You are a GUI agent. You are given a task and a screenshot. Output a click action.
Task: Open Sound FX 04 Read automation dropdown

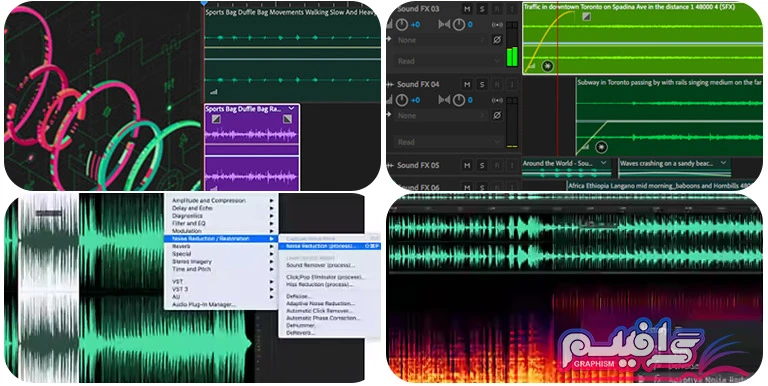click(447, 142)
